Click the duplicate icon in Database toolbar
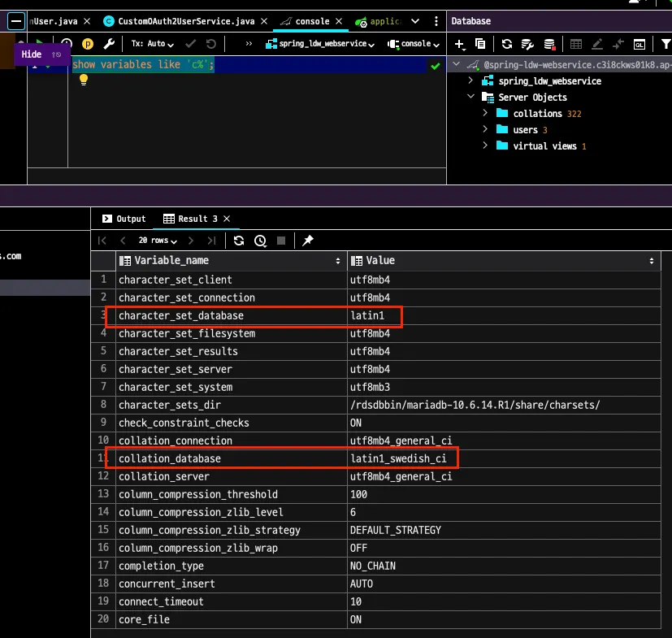The height and width of the screenshot is (638, 672). [x=480, y=44]
